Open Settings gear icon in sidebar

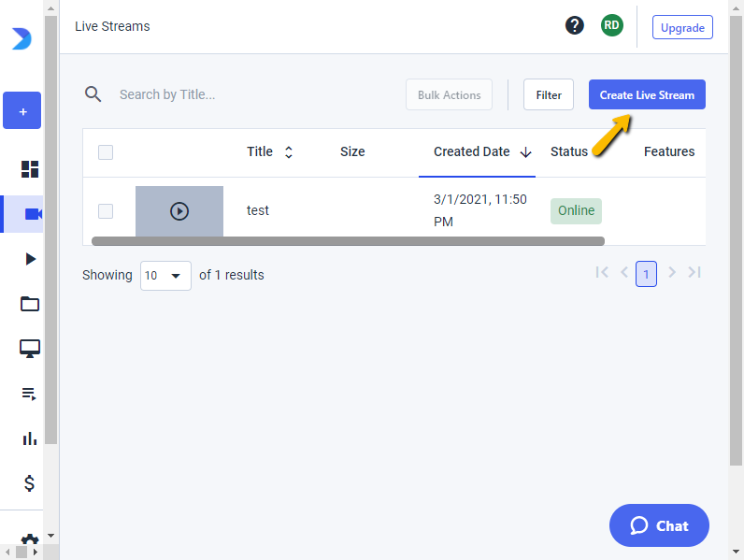[30, 538]
